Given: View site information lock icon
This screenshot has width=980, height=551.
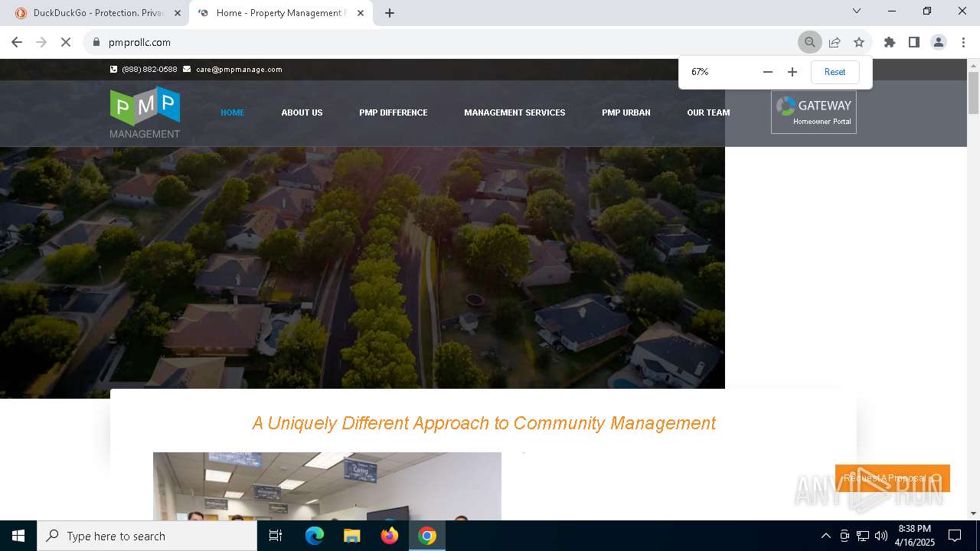Looking at the screenshot, I should coord(96,42).
